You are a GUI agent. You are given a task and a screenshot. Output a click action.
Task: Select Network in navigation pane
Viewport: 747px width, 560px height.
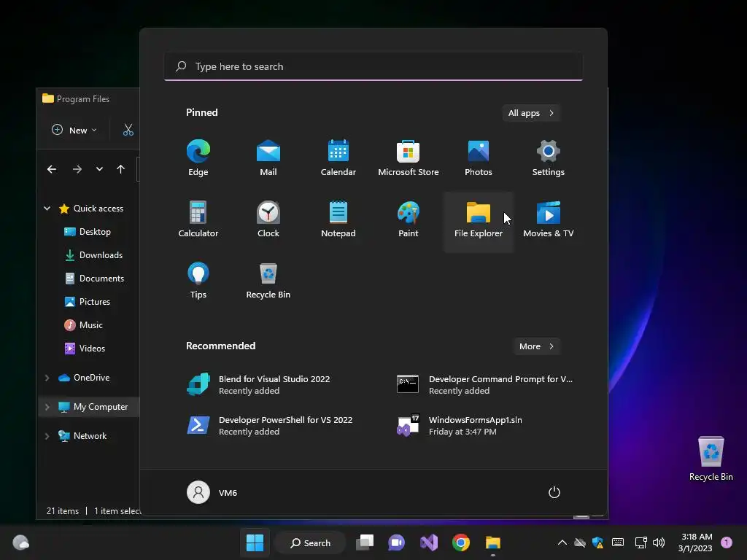click(x=82, y=436)
